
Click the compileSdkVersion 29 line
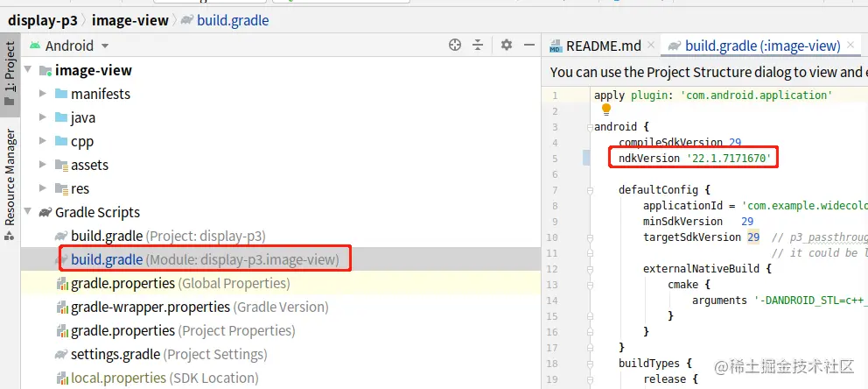click(679, 143)
